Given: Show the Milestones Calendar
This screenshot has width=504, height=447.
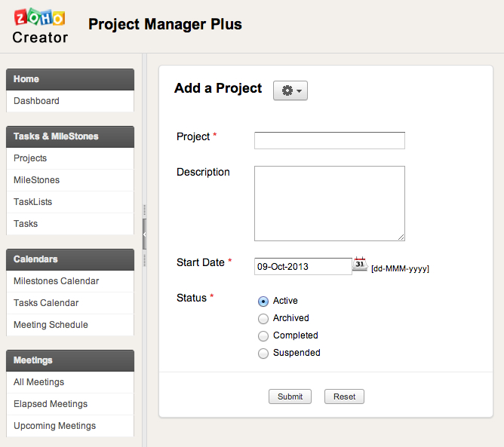Looking at the screenshot, I should 56,281.
